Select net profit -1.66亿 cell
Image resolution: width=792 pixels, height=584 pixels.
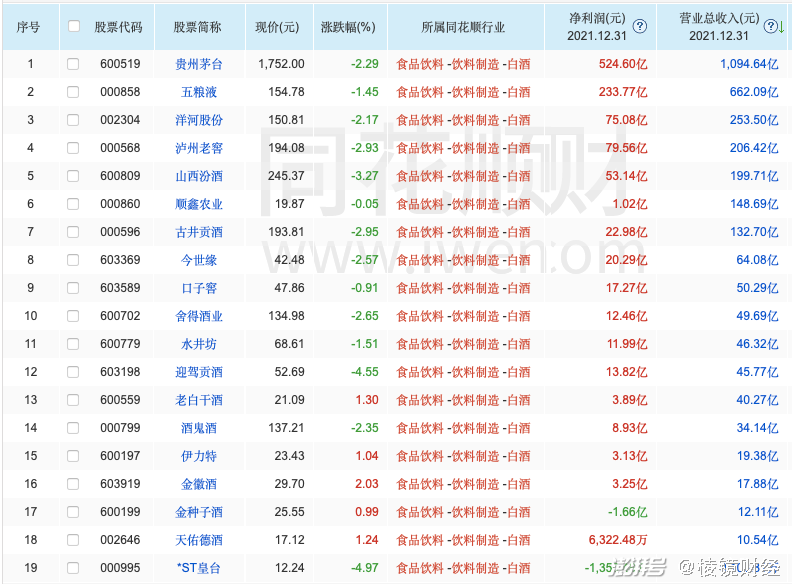[x=627, y=512]
